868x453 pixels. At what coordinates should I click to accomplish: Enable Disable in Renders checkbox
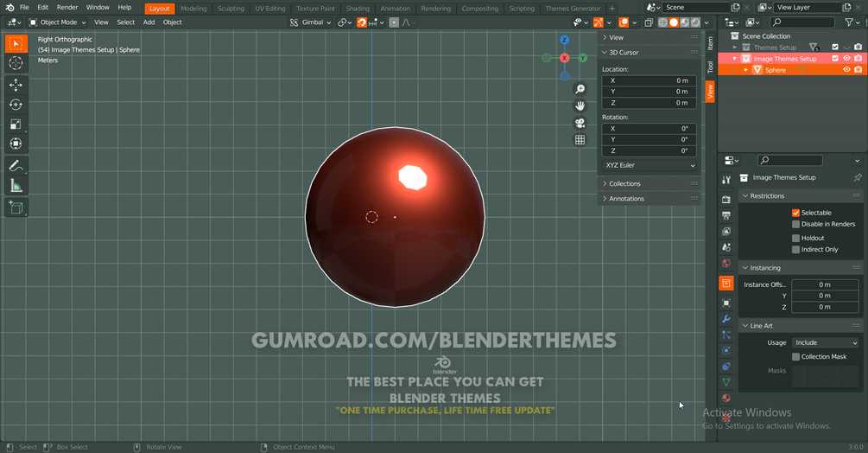795,224
